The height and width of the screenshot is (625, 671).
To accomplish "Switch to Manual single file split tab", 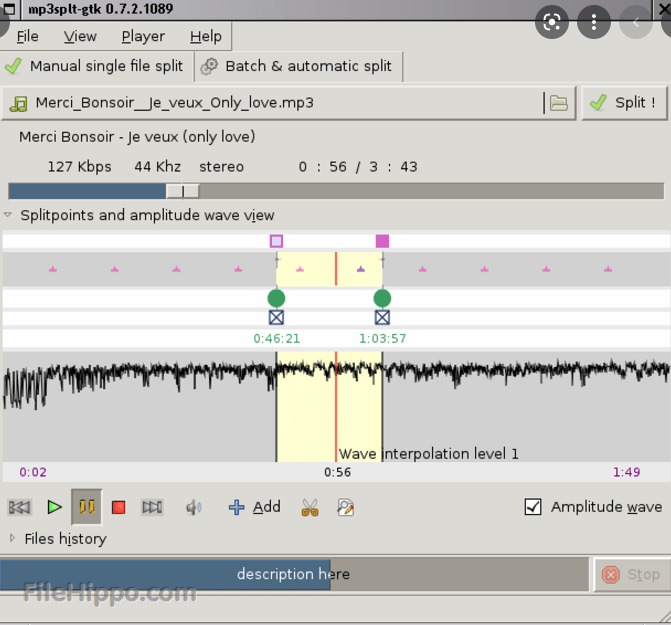I will [97, 66].
